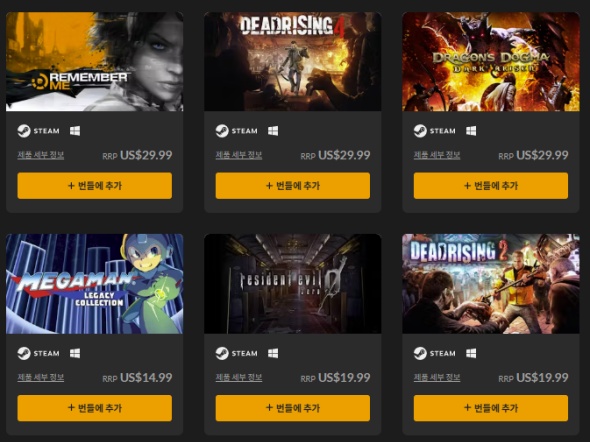Image resolution: width=590 pixels, height=442 pixels.
Task: Add Dead Rising 4 to the bundle
Action: 293,185
